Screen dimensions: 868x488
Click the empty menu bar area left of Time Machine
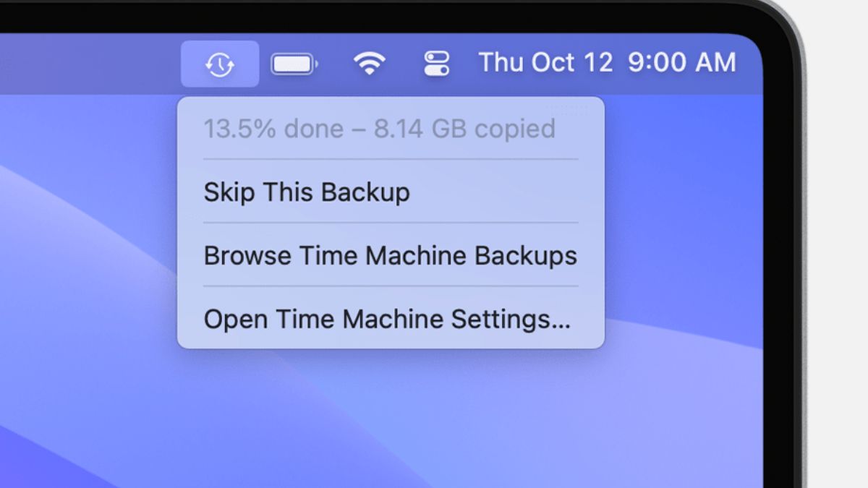click(87, 64)
